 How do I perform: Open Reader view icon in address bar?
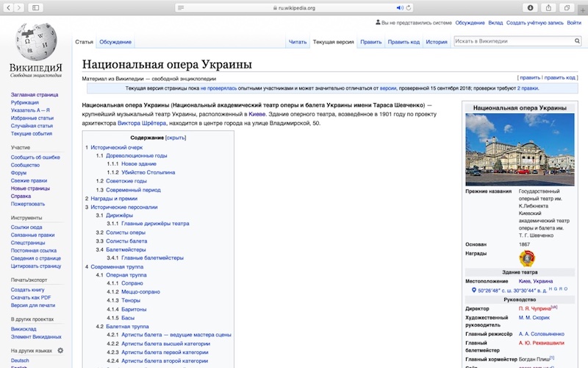click(x=181, y=7)
